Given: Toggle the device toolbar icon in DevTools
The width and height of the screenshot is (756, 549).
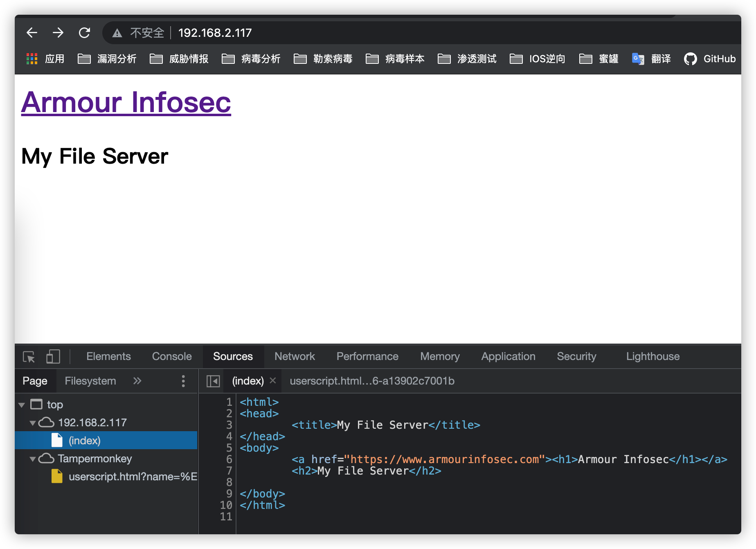Looking at the screenshot, I should tap(53, 356).
